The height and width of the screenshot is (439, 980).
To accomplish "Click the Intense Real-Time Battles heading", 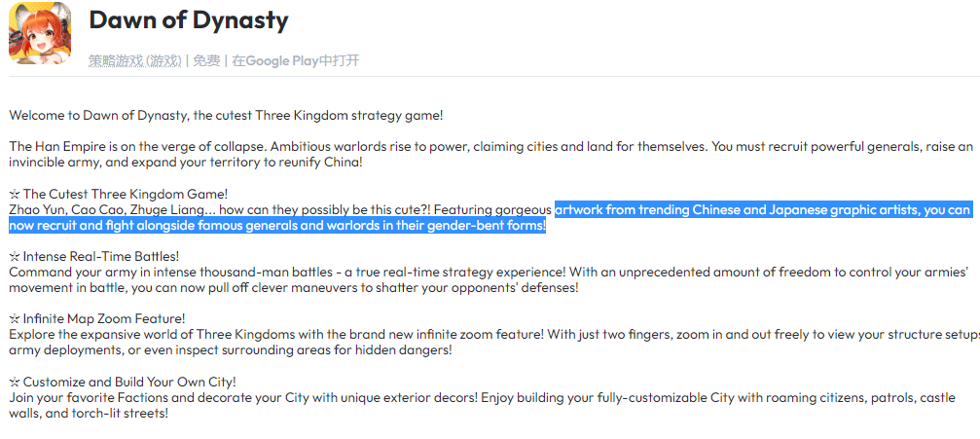I will (101, 256).
